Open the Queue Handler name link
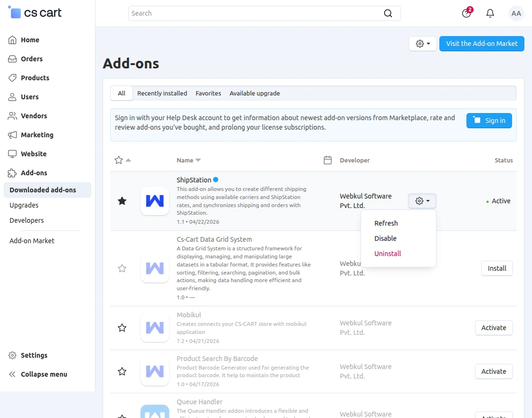The image size is (532, 418). (x=199, y=402)
